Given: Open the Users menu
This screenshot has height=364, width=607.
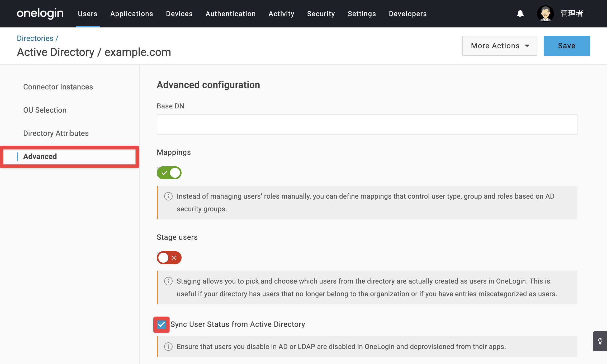Looking at the screenshot, I should point(88,14).
